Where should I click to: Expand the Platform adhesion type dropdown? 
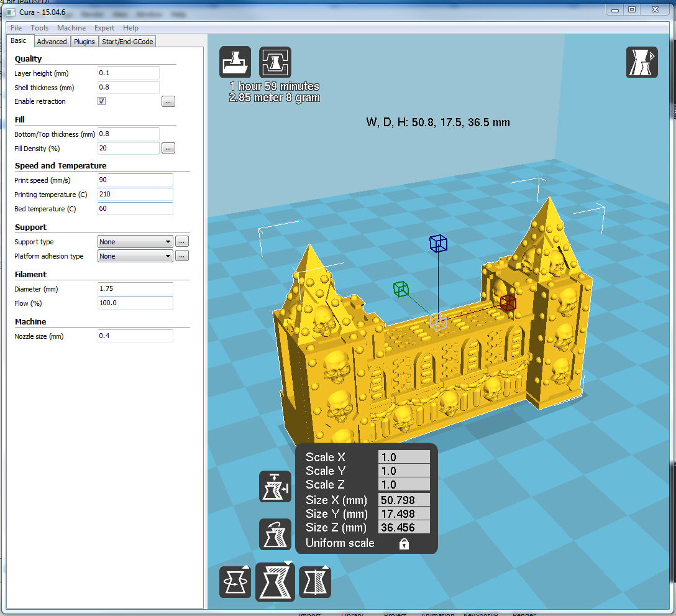click(135, 256)
